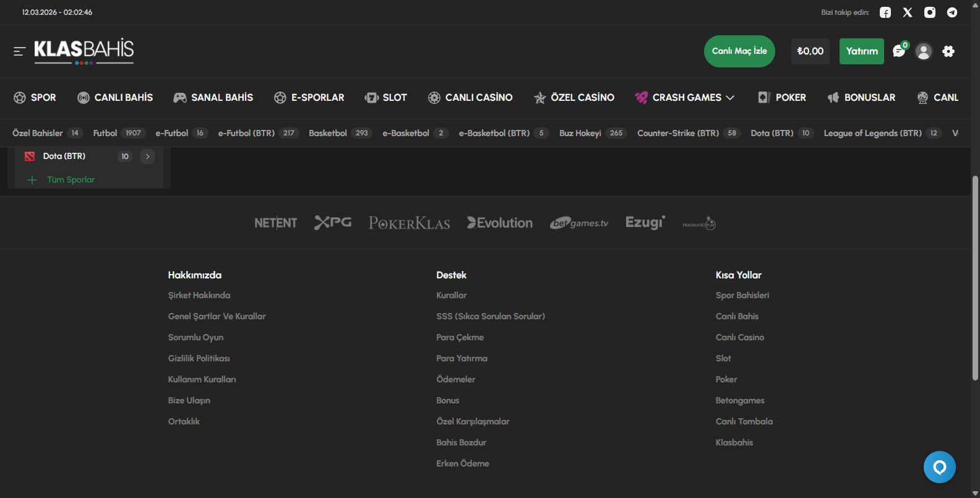Open the Facebook social link
This screenshot has height=498, width=980.
click(x=885, y=12)
